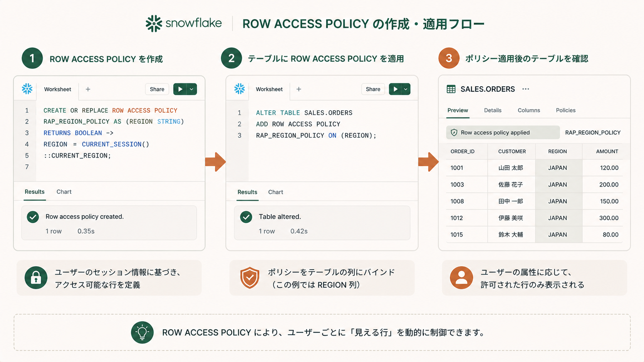Select Worksheet tab in first panel
Viewport: 644px width, 362px height.
point(57,89)
